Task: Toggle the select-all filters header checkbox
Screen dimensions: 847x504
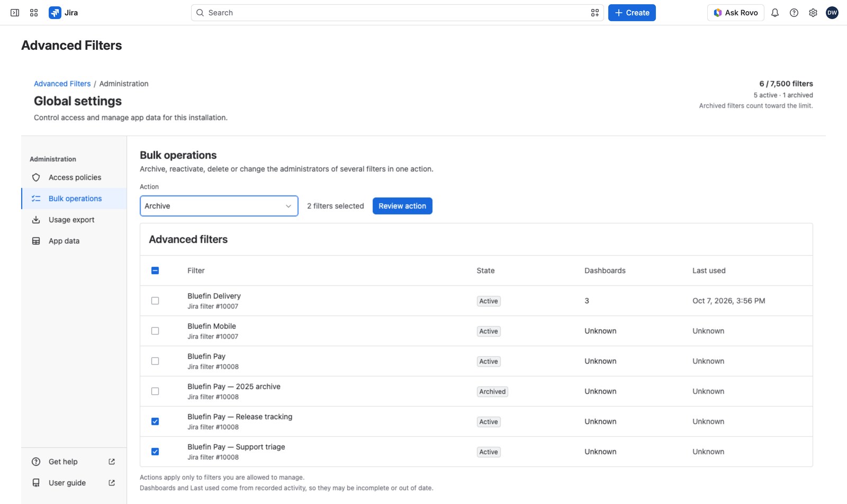Action: (x=155, y=271)
